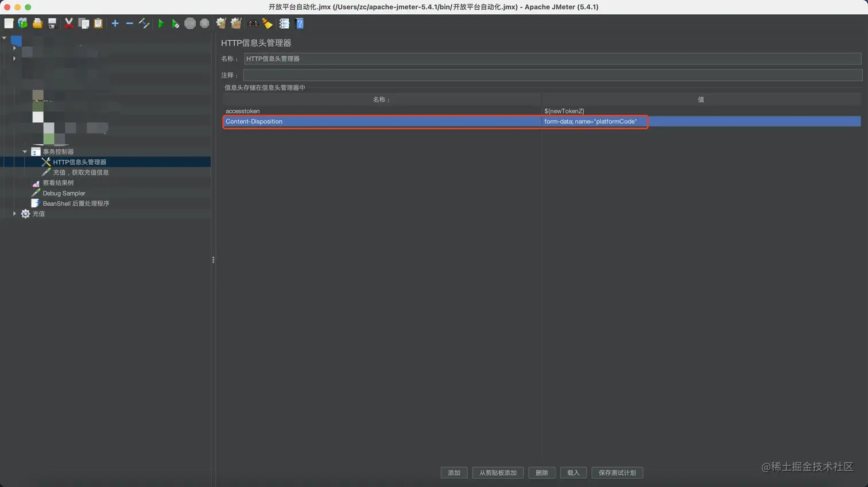Image resolution: width=868 pixels, height=487 pixels.
Task: Cut the selection with scissors icon
Action: 69,24
